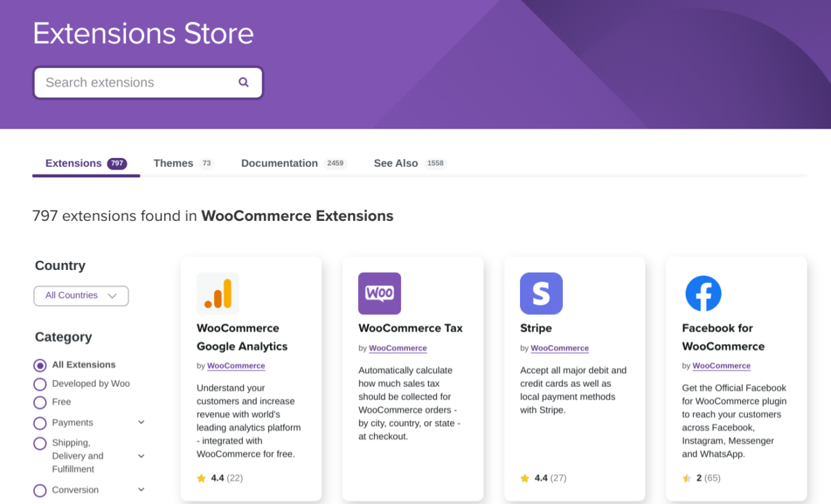Click the Woo logo icon on WooCommerce Tax

(x=379, y=294)
